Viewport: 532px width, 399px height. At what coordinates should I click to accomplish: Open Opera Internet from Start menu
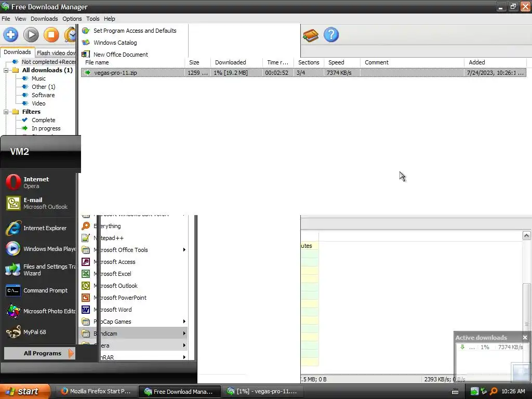39,182
